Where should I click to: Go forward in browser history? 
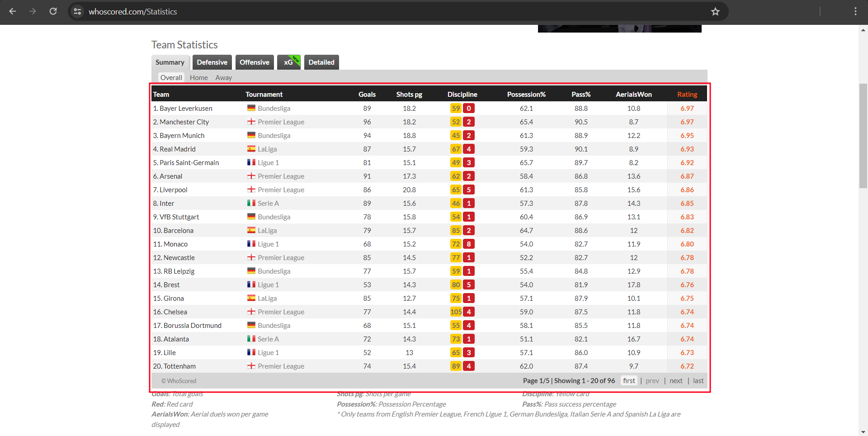tap(33, 11)
